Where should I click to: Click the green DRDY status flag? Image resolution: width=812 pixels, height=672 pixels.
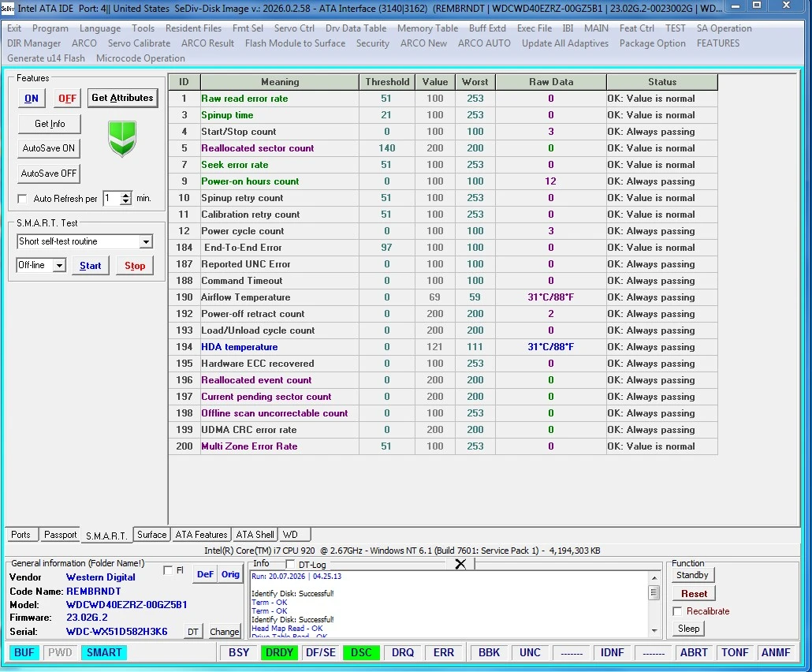click(279, 653)
